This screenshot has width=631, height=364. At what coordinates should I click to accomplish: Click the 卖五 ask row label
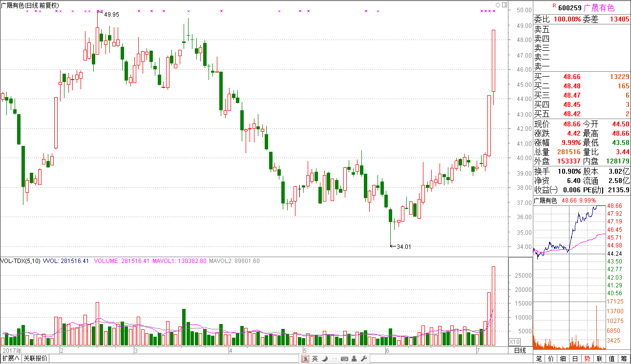pyautogui.click(x=542, y=29)
